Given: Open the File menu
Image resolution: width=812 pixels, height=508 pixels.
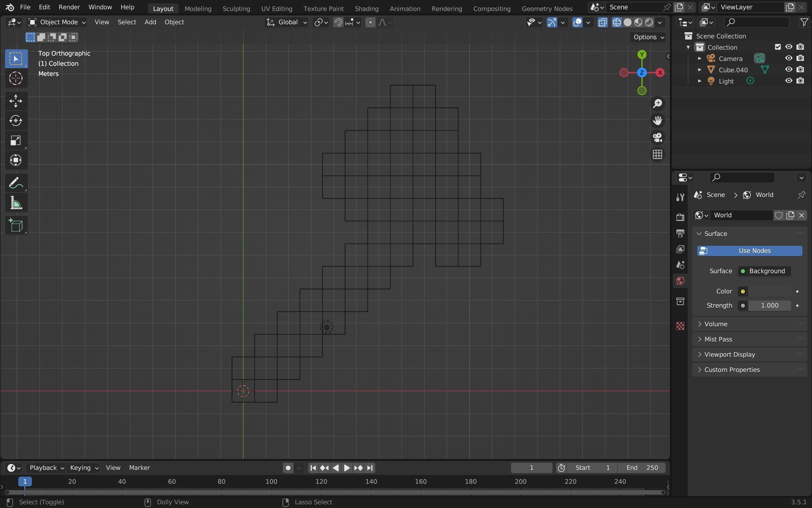Looking at the screenshot, I should point(25,7).
